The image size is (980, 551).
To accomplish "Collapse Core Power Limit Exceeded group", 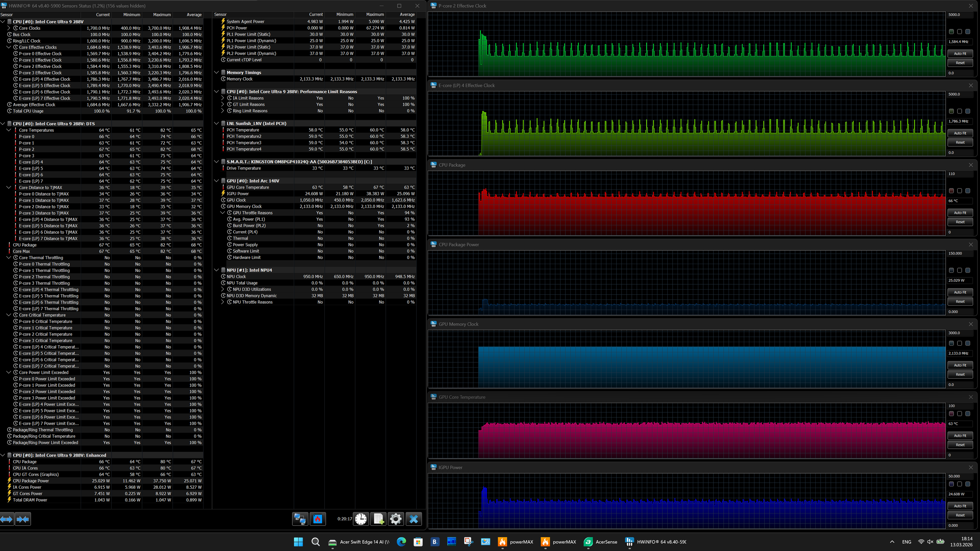I will pyautogui.click(x=9, y=372).
